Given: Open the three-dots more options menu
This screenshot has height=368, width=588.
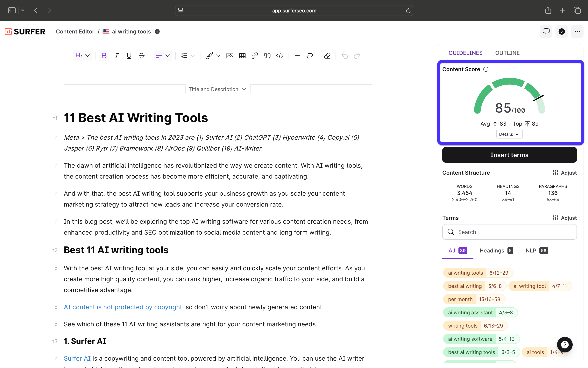Looking at the screenshot, I should (577, 31).
